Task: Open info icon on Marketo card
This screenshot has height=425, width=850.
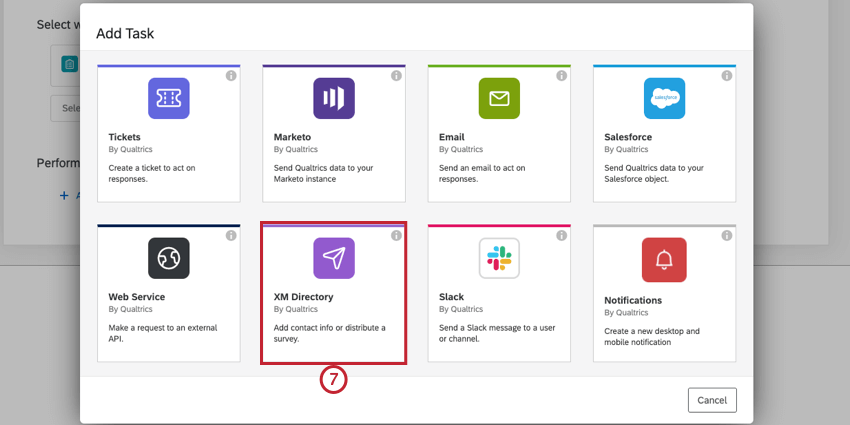Action: pyautogui.click(x=396, y=76)
